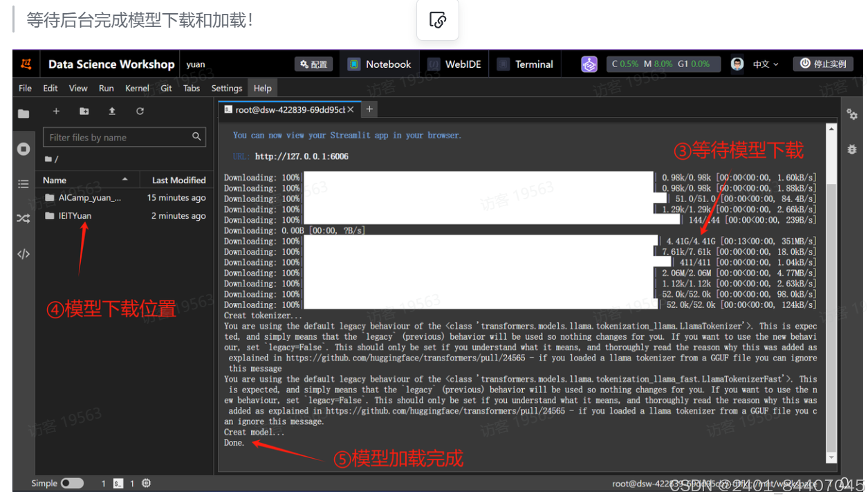
Task: Show running terminals and kernels panel
Action: [x=24, y=148]
